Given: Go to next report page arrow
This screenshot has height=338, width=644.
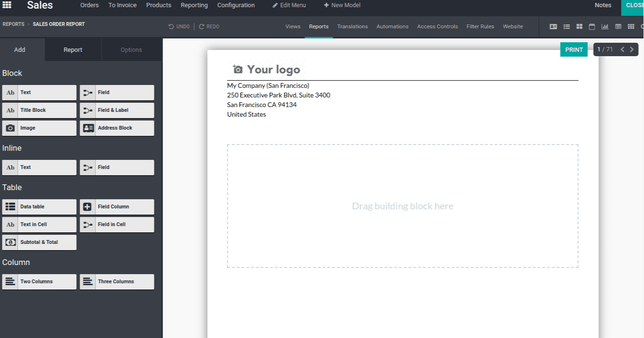Looking at the screenshot, I should tap(632, 49).
